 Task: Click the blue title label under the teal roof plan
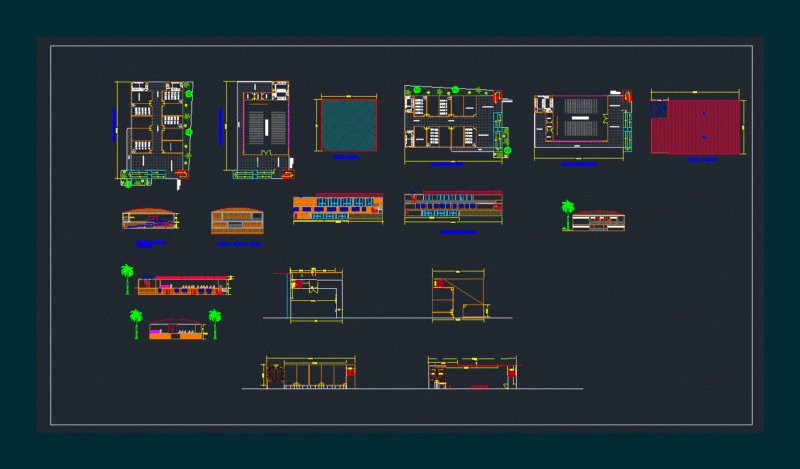(345, 157)
